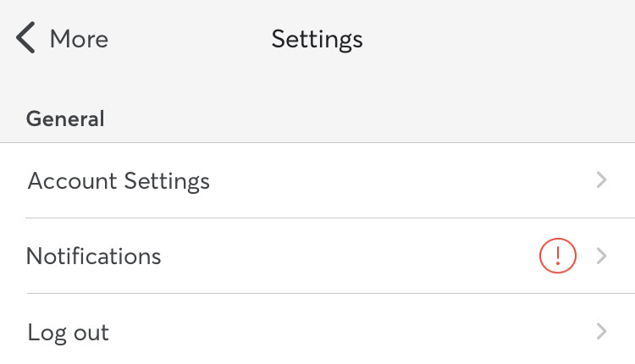Click the red exclamation alert icon
The width and height of the screenshot is (635, 364).
(557, 256)
